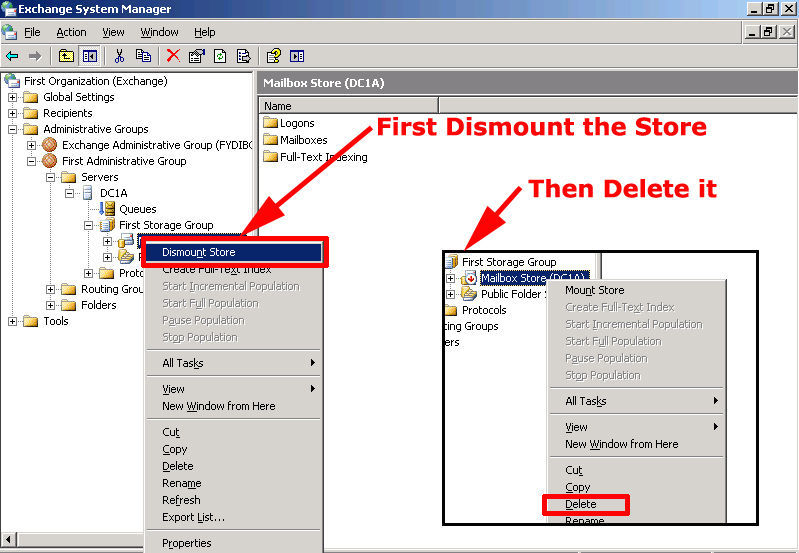Choose Rename in the main context menu
Screen dimensions: 799x553
pyautogui.click(x=234, y=483)
